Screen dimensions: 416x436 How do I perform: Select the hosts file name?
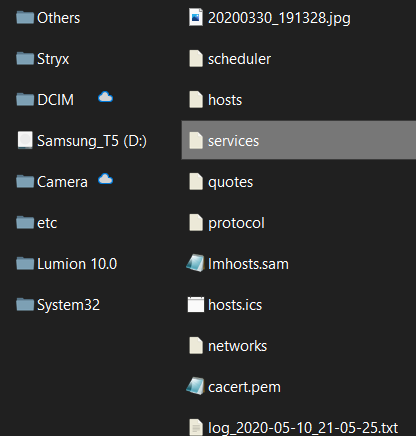pyautogui.click(x=225, y=100)
